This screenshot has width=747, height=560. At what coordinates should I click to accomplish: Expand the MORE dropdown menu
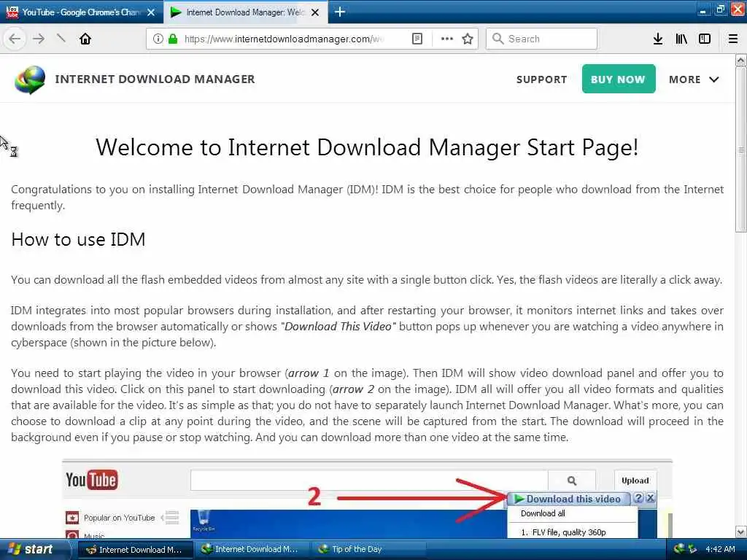coord(694,79)
